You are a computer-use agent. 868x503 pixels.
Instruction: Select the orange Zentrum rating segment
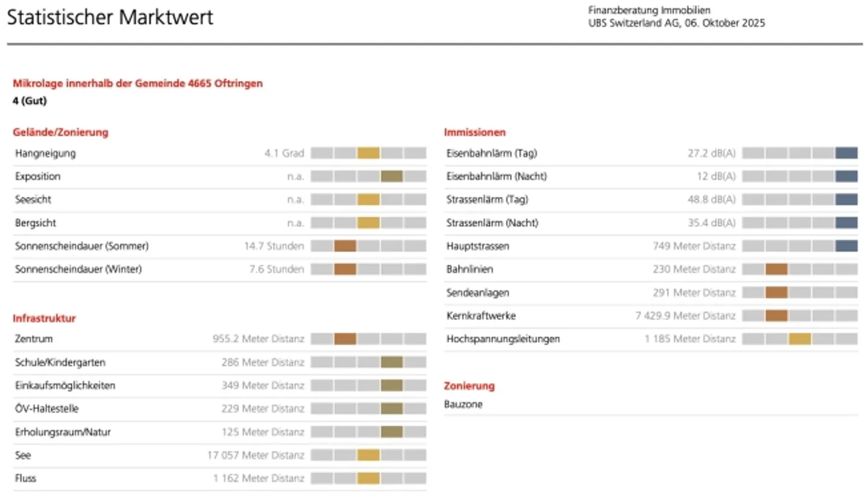(345, 339)
